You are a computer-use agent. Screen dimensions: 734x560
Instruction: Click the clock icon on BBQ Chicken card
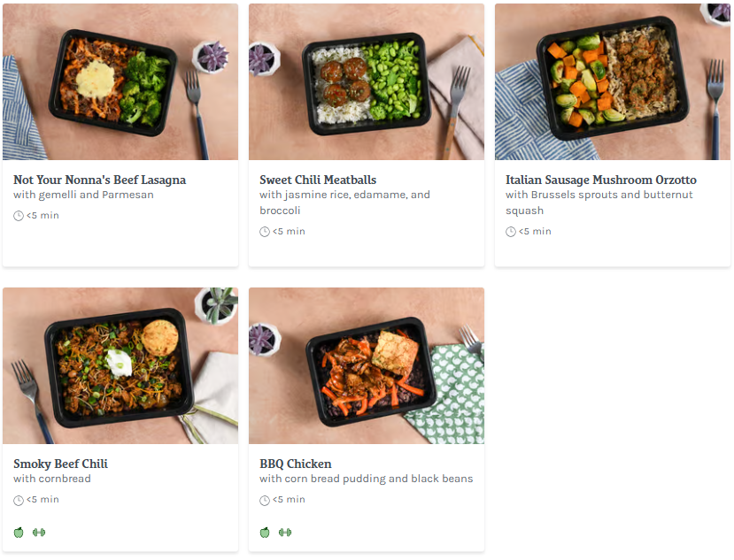(x=265, y=501)
